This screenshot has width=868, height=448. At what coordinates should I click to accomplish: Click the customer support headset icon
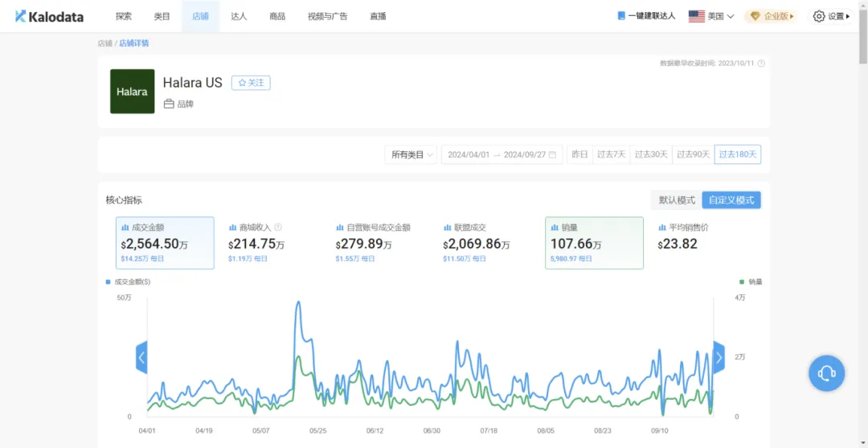pyautogui.click(x=826, y=373)
